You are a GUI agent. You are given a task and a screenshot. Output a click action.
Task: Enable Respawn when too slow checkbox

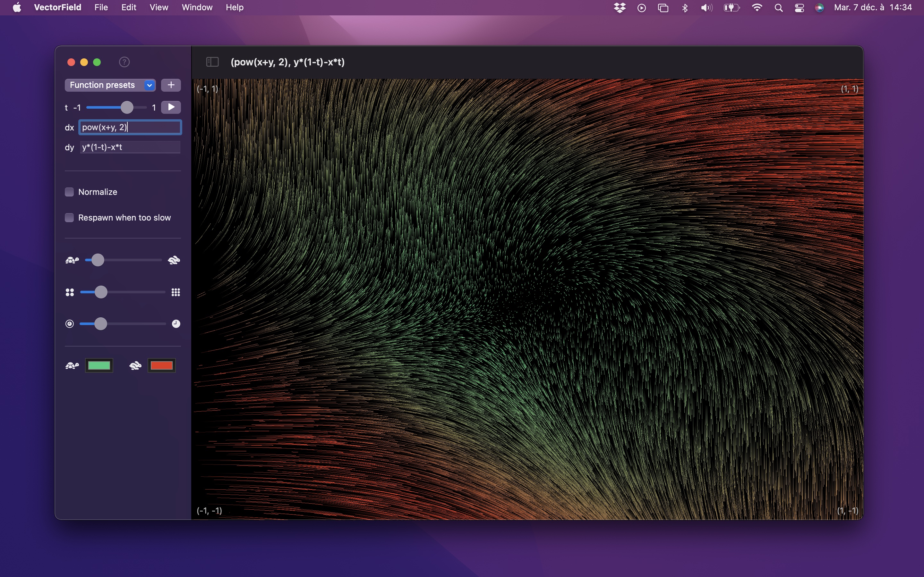tap(69, 218)
